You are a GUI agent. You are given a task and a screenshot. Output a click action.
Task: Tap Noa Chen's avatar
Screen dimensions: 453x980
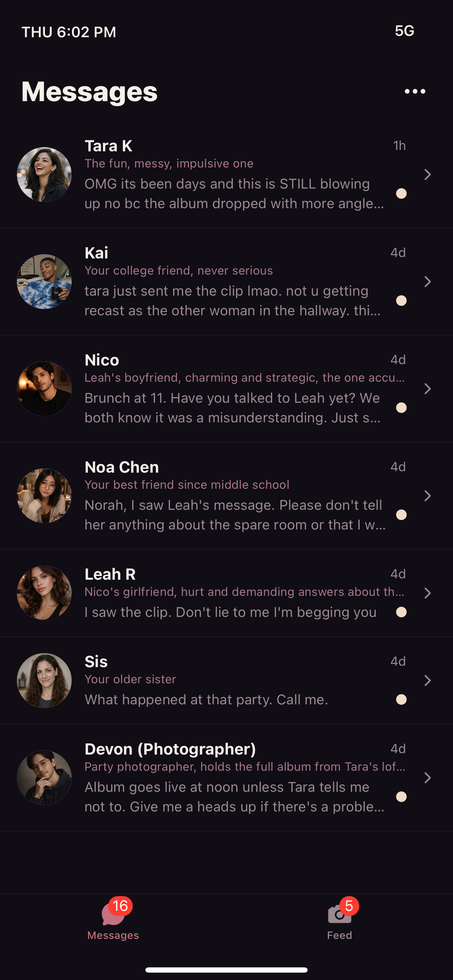44,496
